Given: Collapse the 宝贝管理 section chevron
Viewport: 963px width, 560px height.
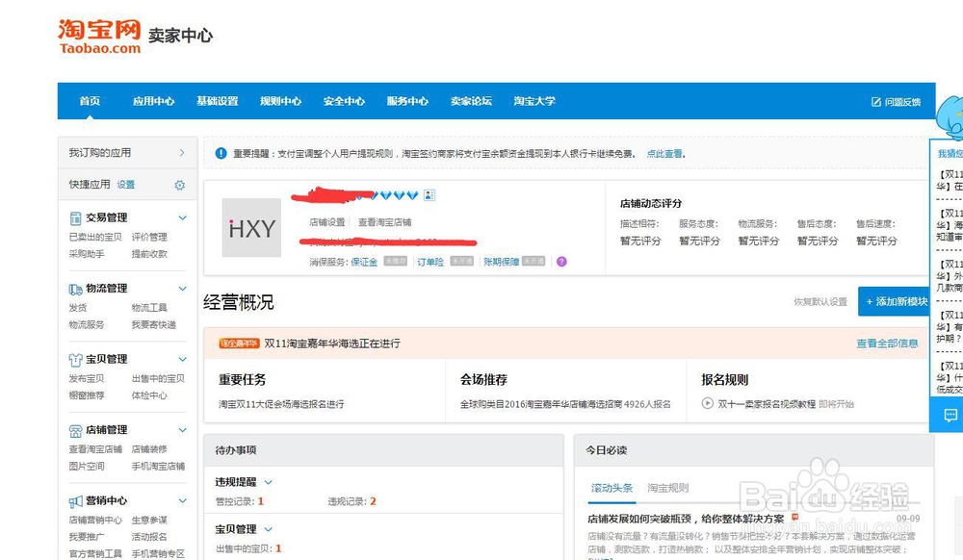Looking at the screenshot, I should coord(182,360).
